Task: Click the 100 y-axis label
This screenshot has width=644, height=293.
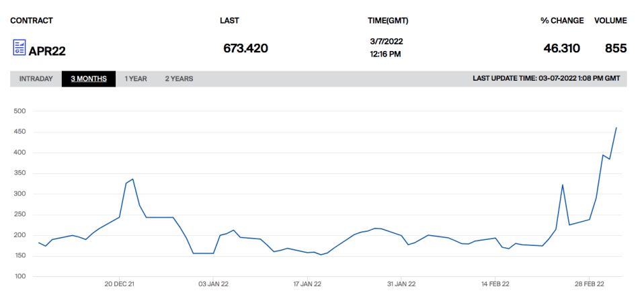Action: (x=19, y=277)
